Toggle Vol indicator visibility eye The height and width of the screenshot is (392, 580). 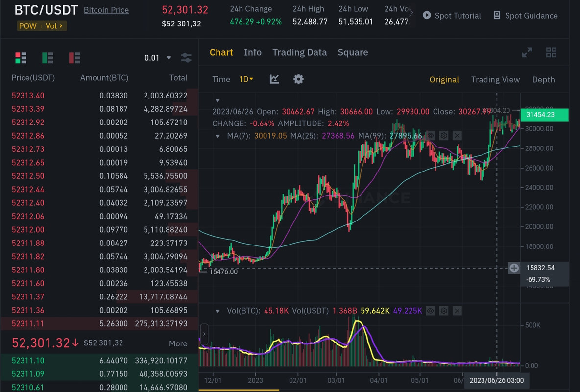pos(431,311)
